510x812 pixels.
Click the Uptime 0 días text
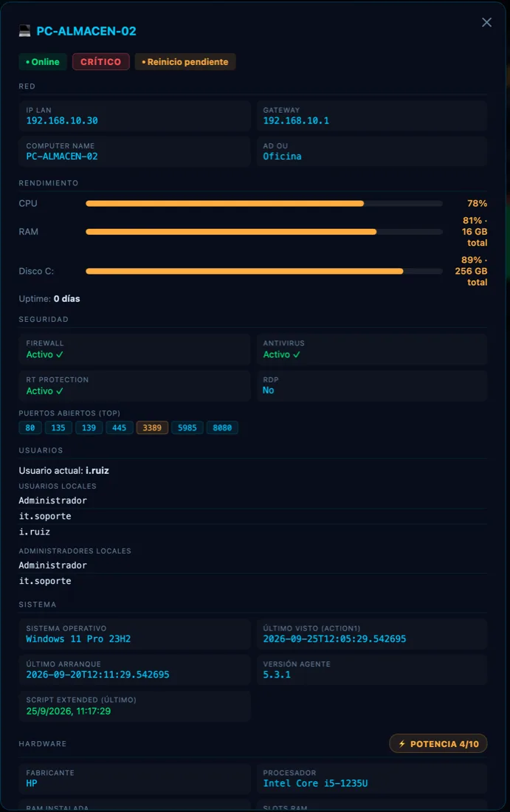point(49,299)
